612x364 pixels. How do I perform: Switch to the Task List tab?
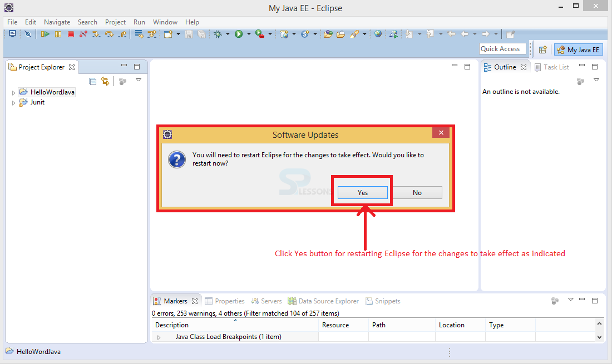[552, 67]
